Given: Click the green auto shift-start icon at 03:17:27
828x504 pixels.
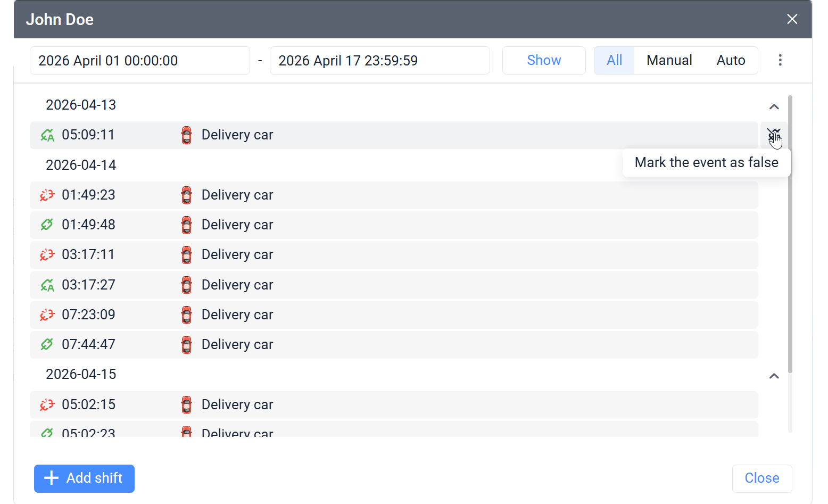Looking at the screenshot, I should (x=47, y=285).
